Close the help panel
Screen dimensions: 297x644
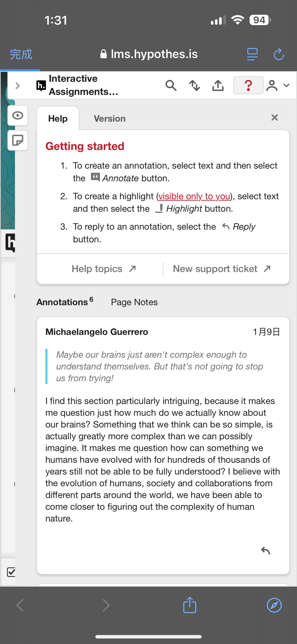pos(274,117)
